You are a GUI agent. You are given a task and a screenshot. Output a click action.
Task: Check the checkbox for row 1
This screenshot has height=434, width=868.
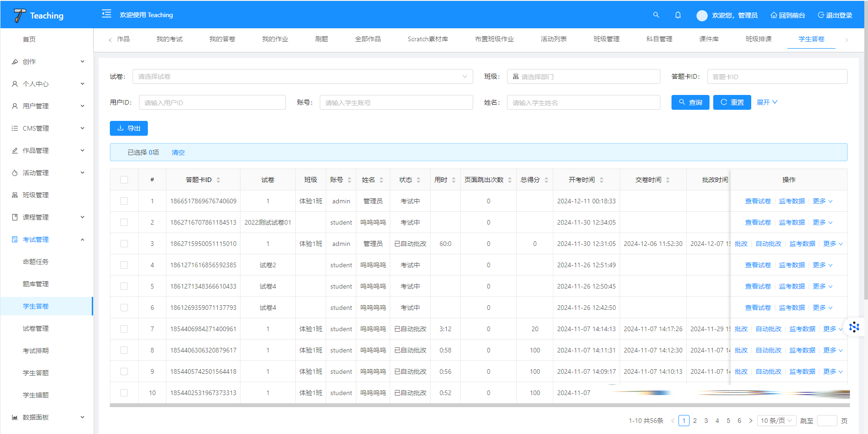[124, 201]
